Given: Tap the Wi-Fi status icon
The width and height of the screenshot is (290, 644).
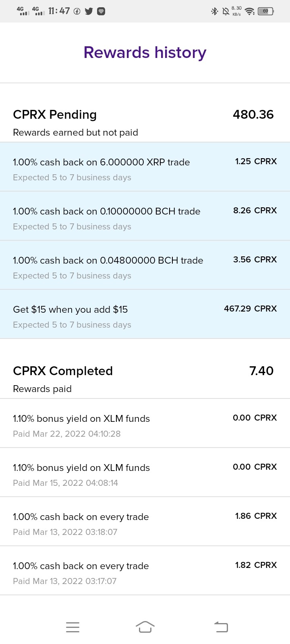Looking at the screenshot, I should (250, 11).
